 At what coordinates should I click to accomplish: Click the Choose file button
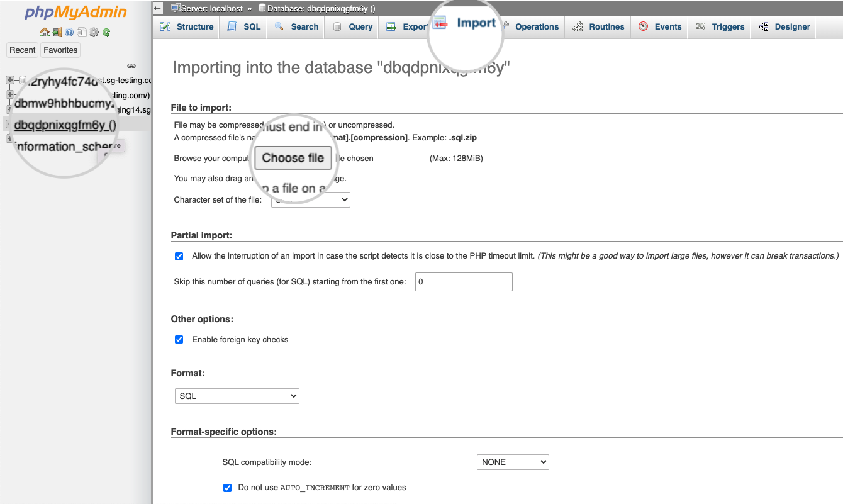[x=293, y=158]
